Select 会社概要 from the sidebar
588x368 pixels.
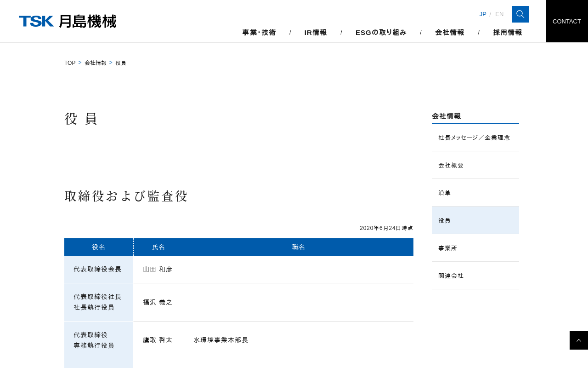[451, 165]
